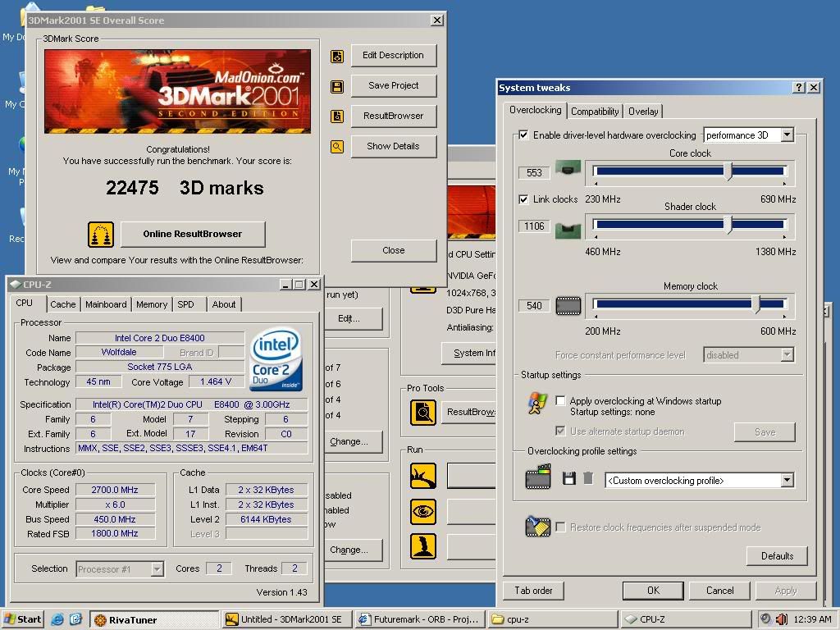Click the Intel Core 2 Duo logo

tap(276, 359)
